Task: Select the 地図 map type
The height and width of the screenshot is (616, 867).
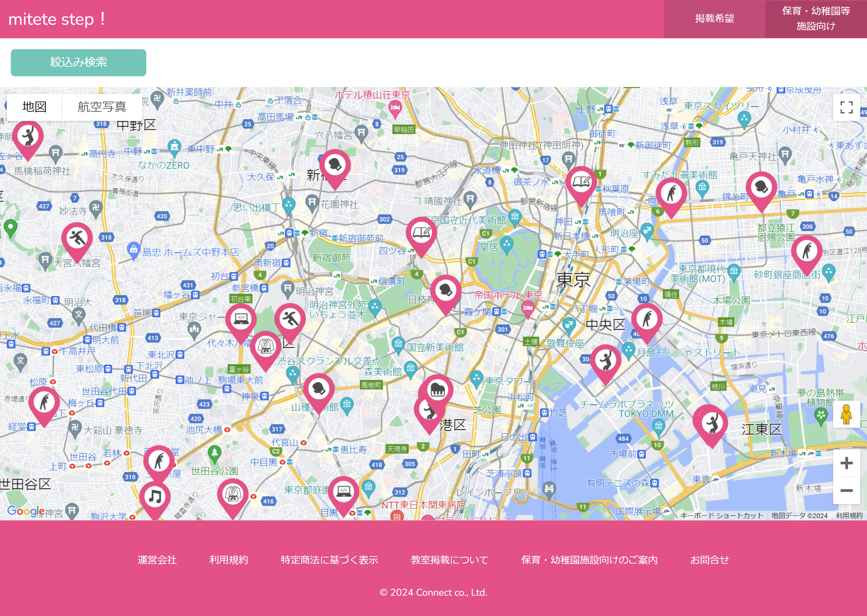Action: [35, 107]
